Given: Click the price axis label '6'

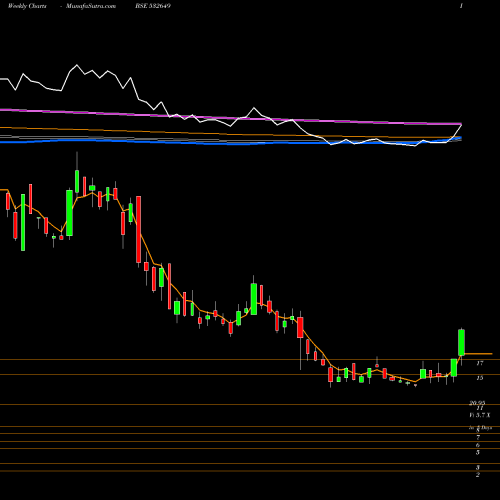Looking at the screenshot, I should 478,445.
